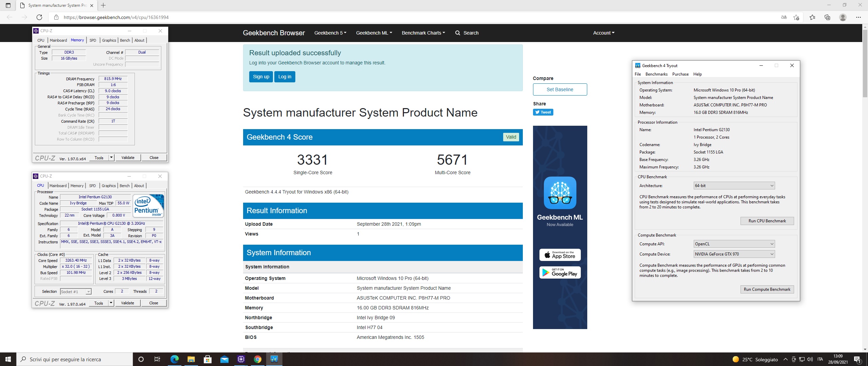Click the browser refresh icon
This screenshot has width=868, height=366.
point(39,17)
